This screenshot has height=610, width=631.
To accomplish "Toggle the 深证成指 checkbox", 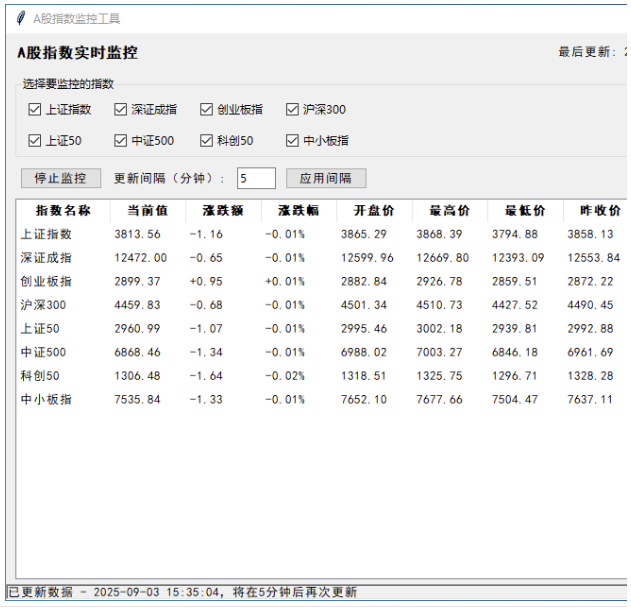I will 121,110.
